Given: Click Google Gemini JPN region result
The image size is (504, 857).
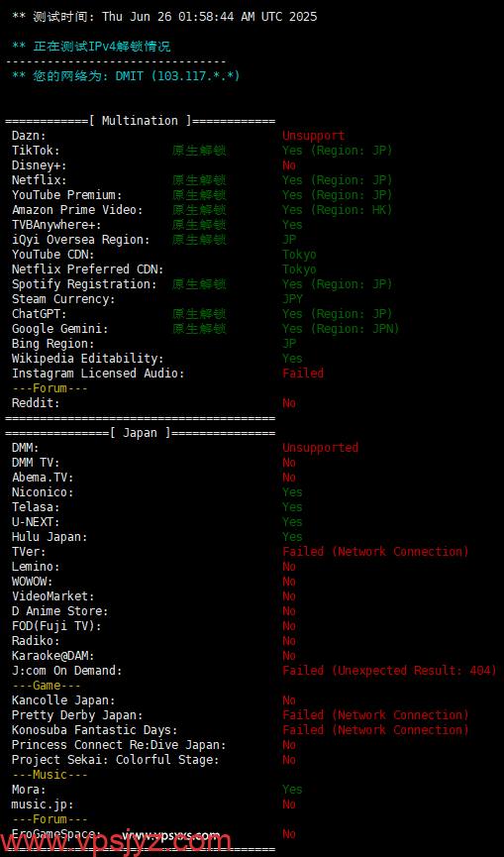Looking at the screenshot, I should point(341,329).
